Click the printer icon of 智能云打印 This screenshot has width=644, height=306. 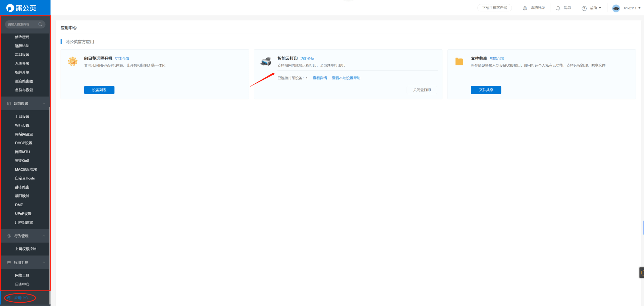click(266, 61)
